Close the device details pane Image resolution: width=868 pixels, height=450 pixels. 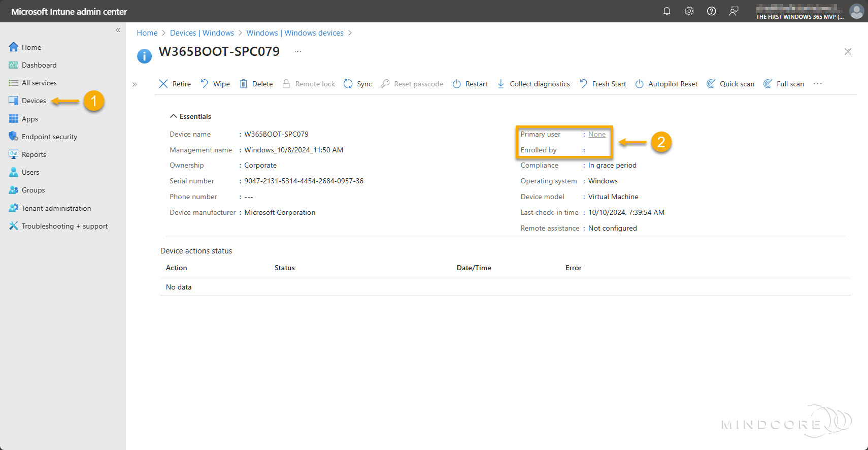tap(848, 52)
